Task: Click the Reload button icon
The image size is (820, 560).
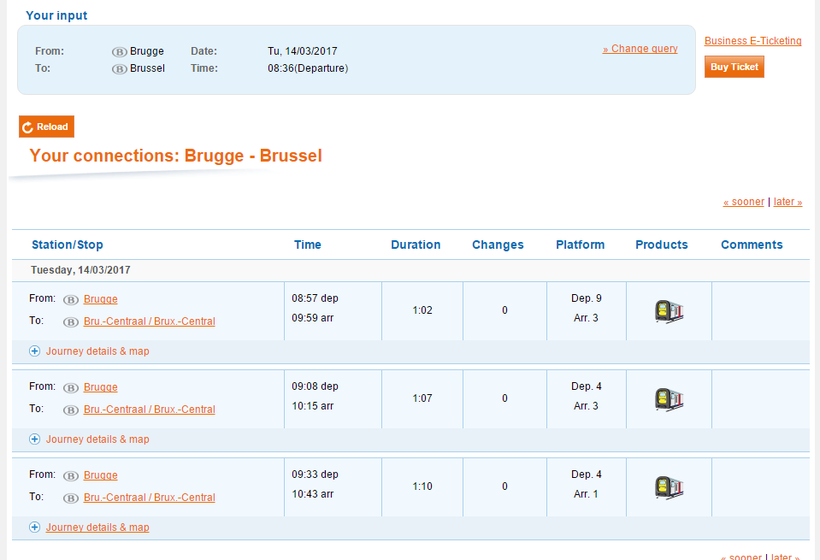Action: point(28,127)
